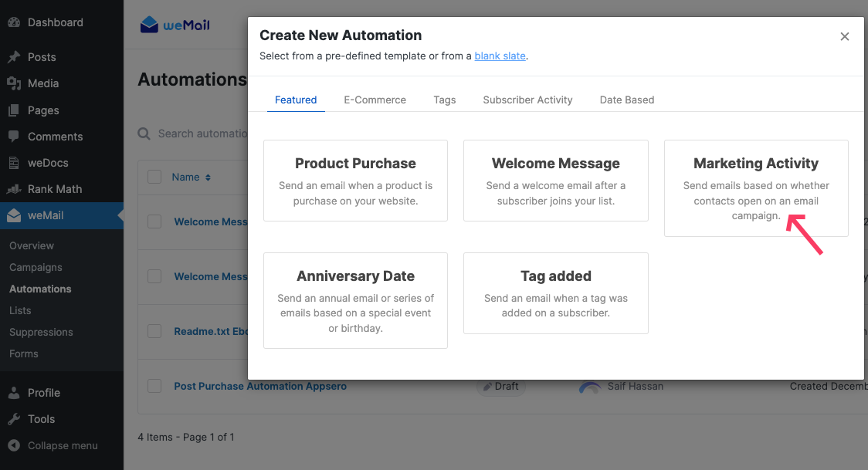Image resolution: width=868 pixels, height=470 pixels.
Task: Open the Post Purchase Automation Appsero link
Action: [x=260, y=386]
